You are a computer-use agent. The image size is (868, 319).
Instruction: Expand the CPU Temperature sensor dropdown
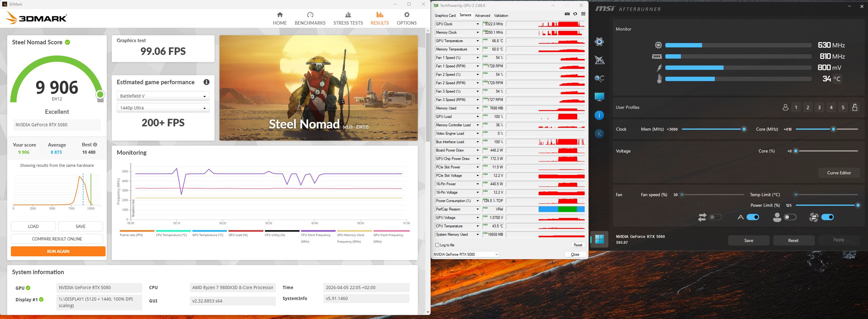(x=478, y=226)
